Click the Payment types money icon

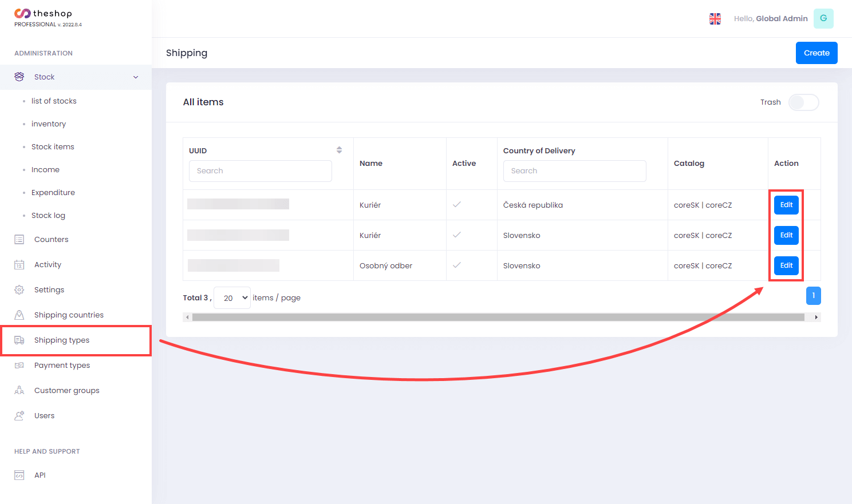click(19, 366)
